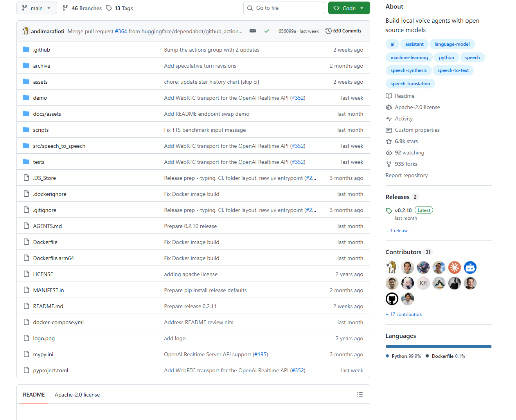Click the eye icon beside 92 watching

[x=389, y=153]
